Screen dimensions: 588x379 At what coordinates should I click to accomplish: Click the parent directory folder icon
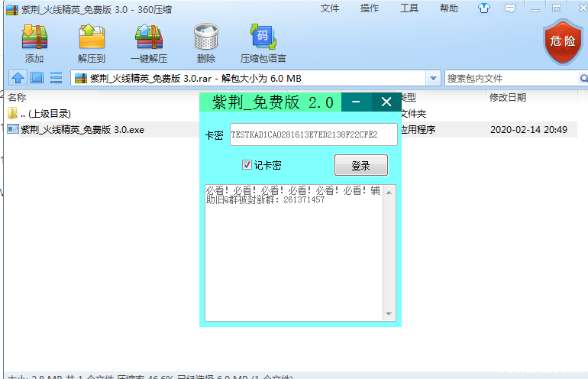click(12, 113)
